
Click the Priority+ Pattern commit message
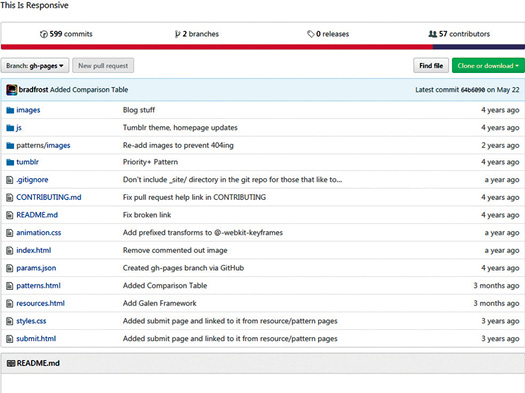[x=150, y=162]
